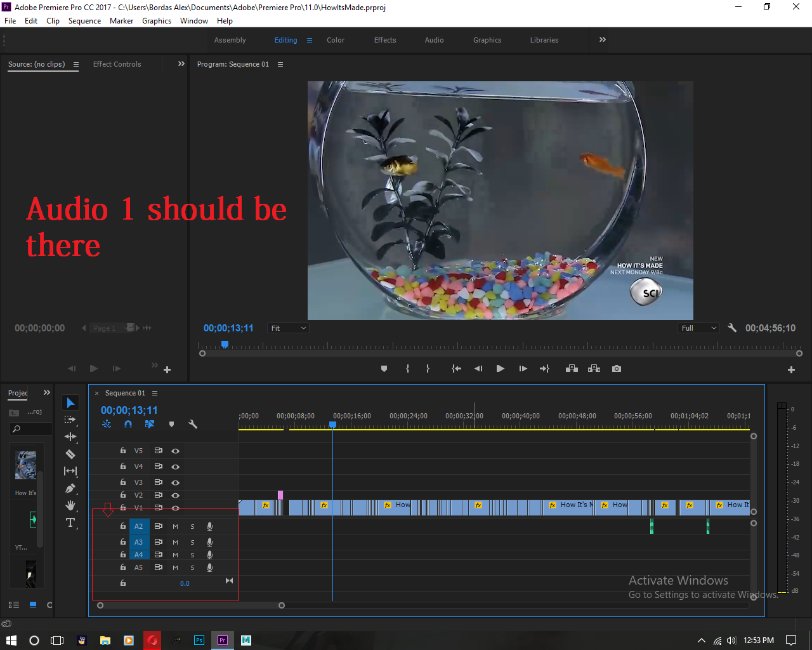This screenshot has height=650, width=812.
Task: Open the File menu
Action: tap(10, 21)
